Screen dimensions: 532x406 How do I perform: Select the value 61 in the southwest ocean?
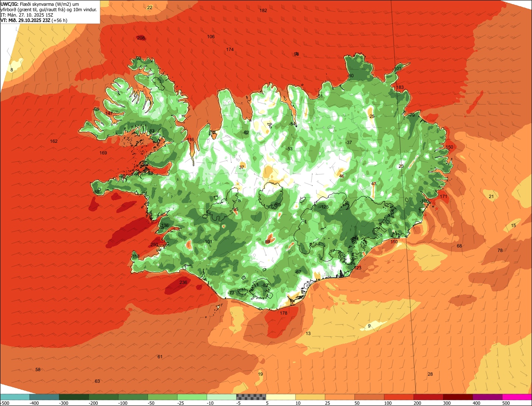click(x=160, y=357)
